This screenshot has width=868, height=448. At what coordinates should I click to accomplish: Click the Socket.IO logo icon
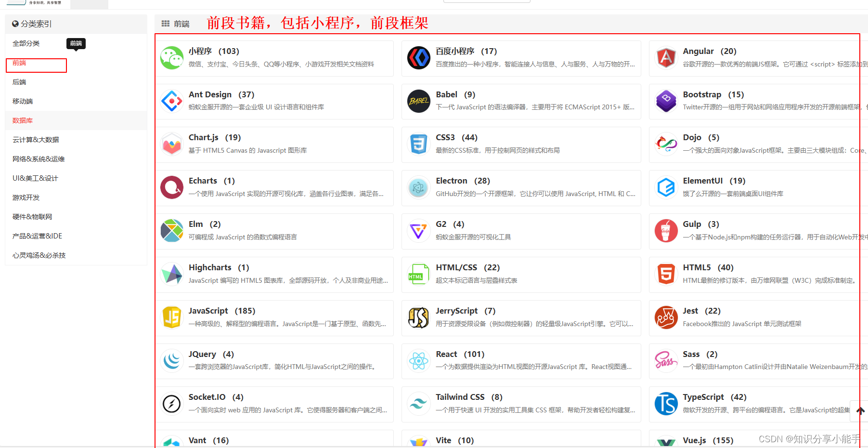pos(172,404)
